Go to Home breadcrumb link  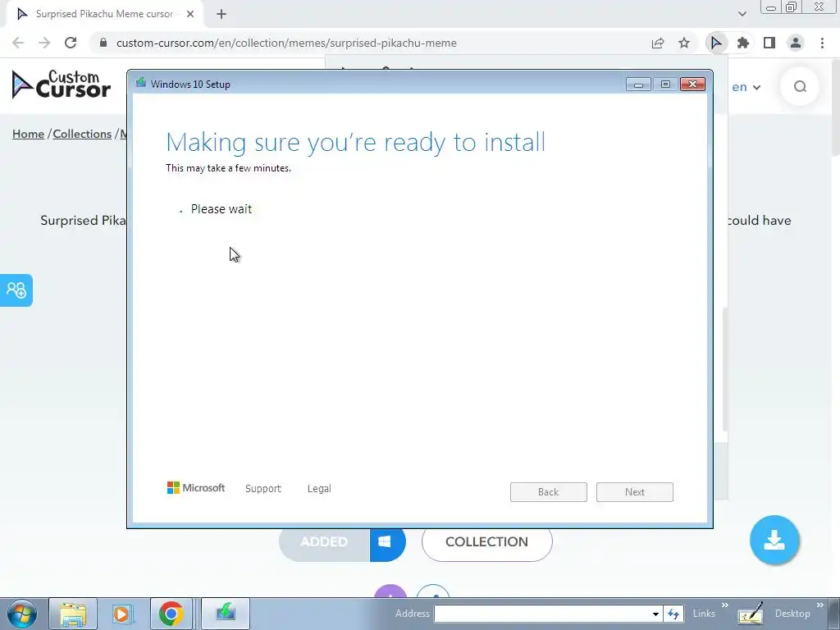pos(29,134)
